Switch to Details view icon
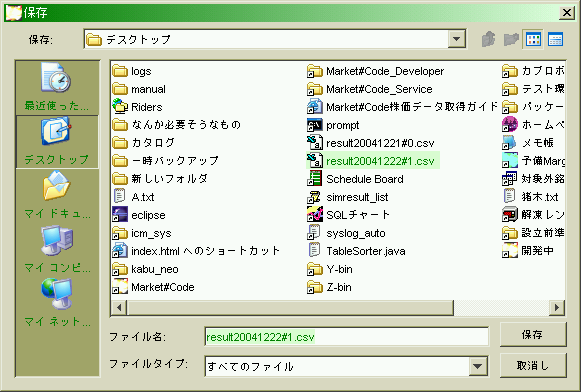581x392 pixels. pos(555,39)
